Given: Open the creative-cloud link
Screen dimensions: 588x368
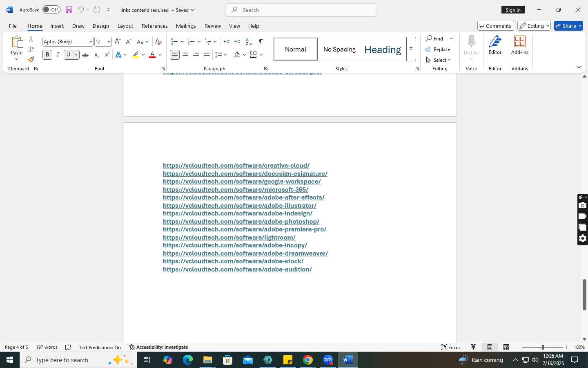Looking at the screenshot, I should [236, 166].
